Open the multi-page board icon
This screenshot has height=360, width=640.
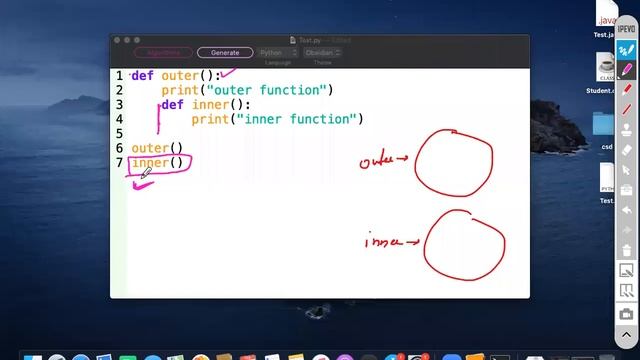click(627, 291)
